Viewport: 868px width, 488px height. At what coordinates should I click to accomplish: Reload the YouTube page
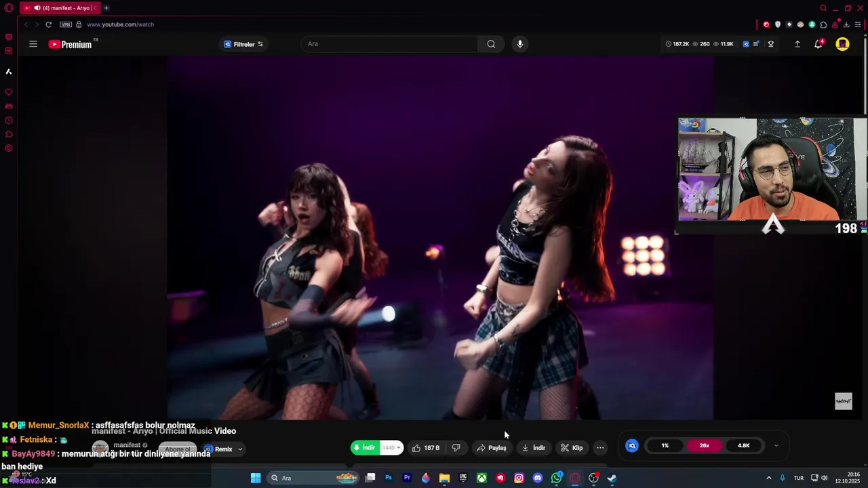(x=49, y=24)
